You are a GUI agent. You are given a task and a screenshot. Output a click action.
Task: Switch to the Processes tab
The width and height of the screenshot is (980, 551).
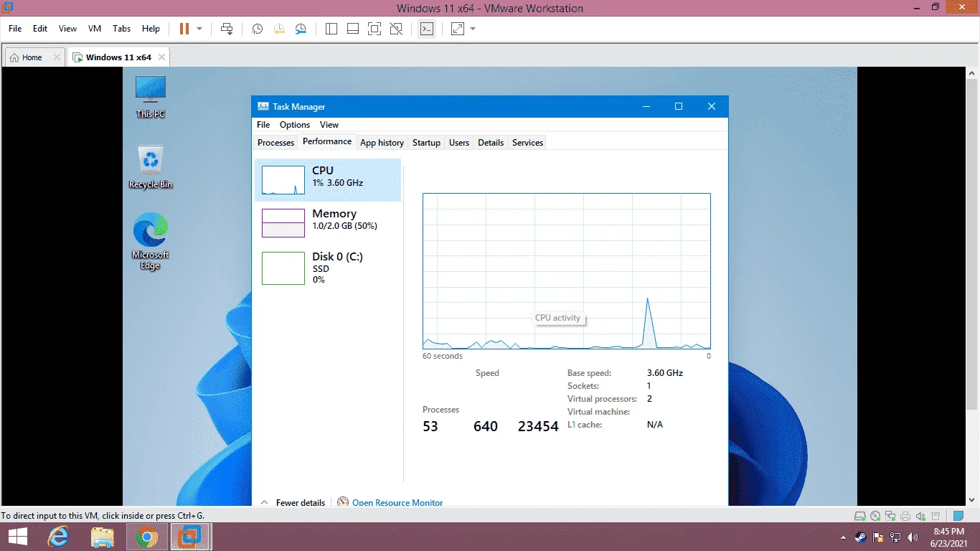click(276, 143)
